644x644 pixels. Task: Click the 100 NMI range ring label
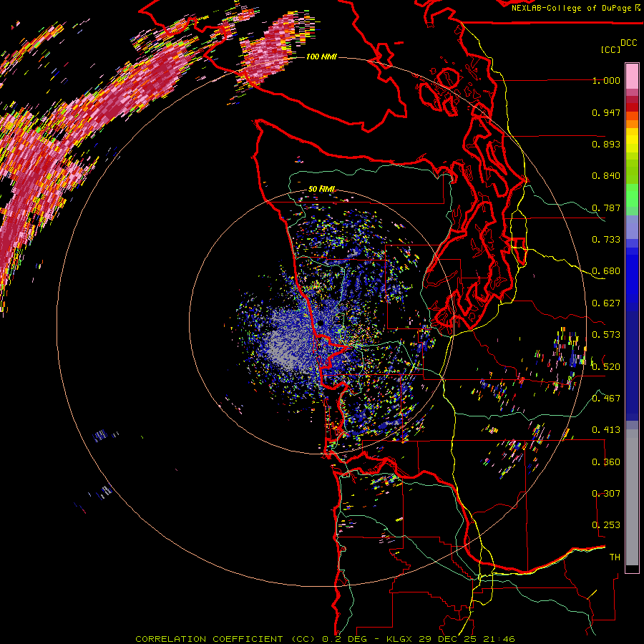(x=321, y=57)
